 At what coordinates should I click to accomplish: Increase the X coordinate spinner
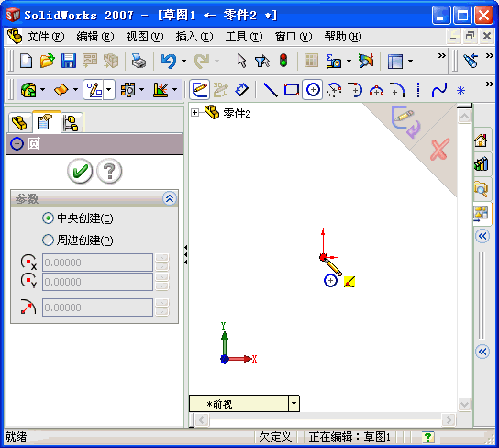pos(162,258)
